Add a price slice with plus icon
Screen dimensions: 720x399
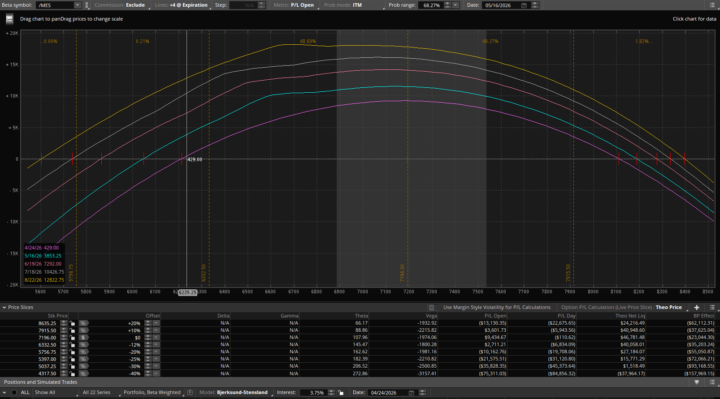[697, 307]
